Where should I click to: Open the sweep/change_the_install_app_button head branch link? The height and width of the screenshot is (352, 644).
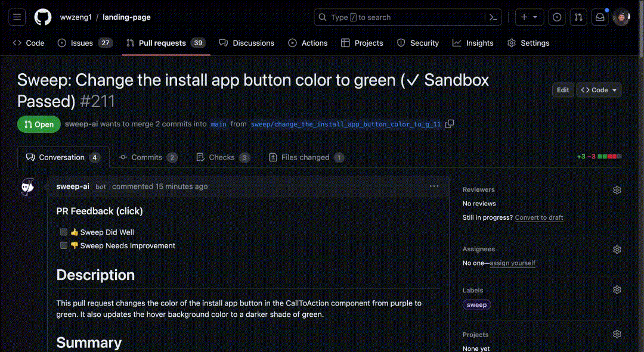[x=346, y=124]
